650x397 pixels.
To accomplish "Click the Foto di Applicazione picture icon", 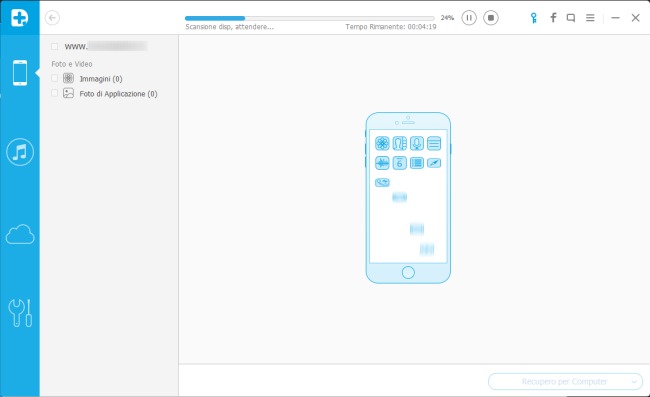I will tap(68, 93).
